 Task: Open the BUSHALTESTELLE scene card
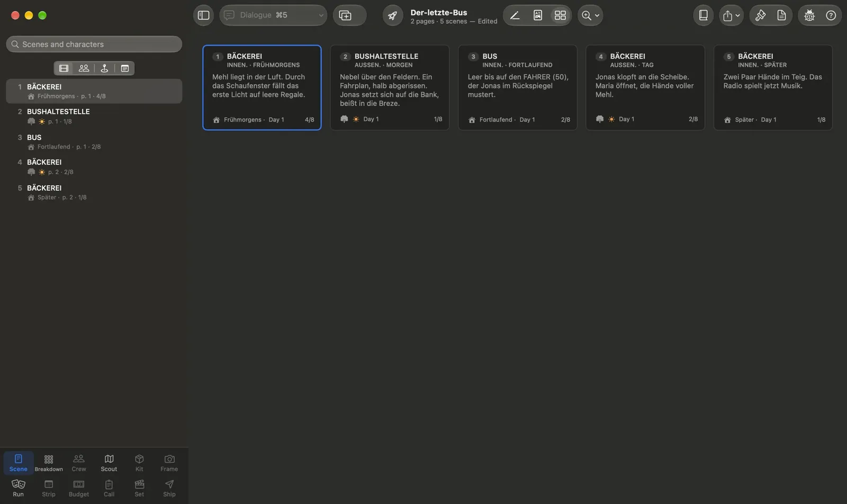390,87
